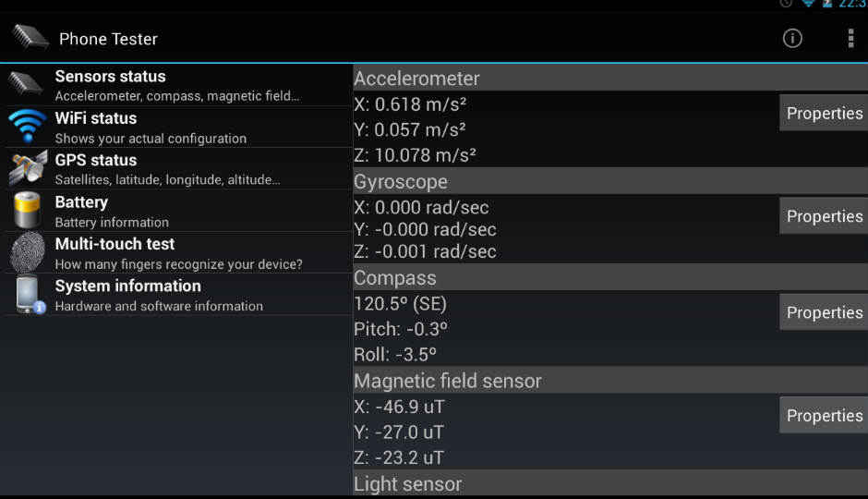
Task: Click the yellow battery icon
Action: pos(27,210)
